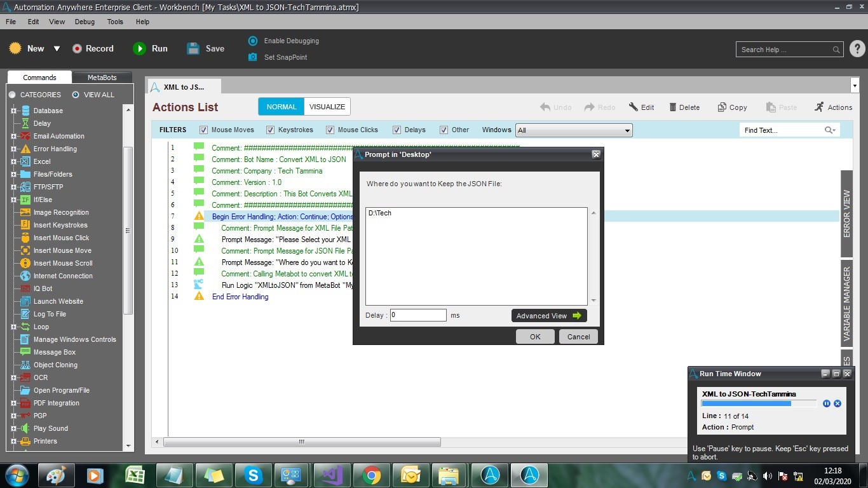
Task: Select the Delay hourglass icon
Action: pos(25,123)
